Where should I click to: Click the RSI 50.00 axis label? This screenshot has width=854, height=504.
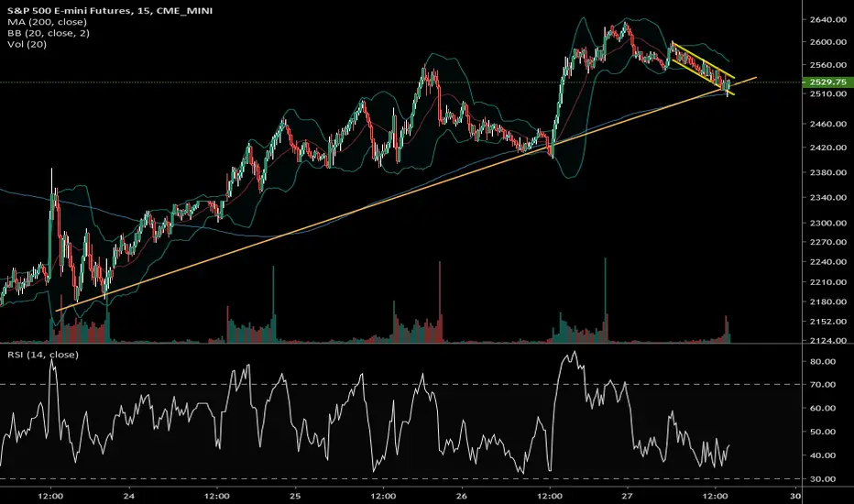pos(823,432)
